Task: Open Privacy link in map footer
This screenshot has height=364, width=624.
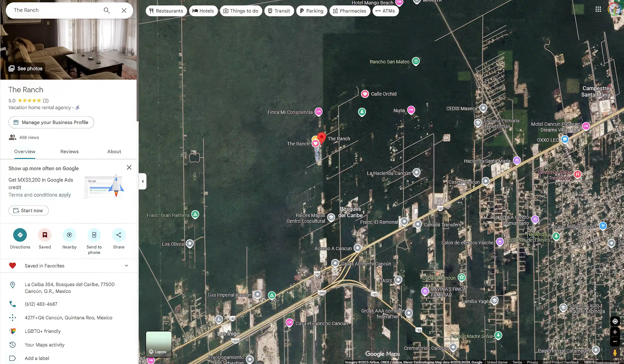Action: click(532, 362)
